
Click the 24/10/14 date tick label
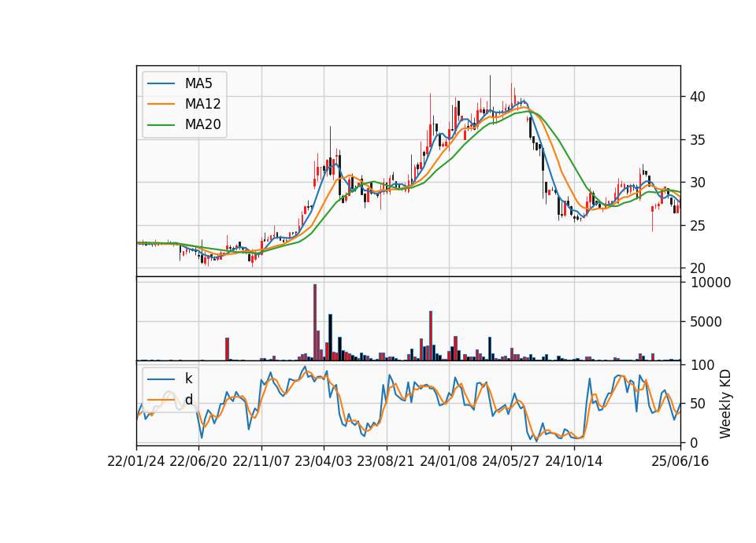click(574, 461)
